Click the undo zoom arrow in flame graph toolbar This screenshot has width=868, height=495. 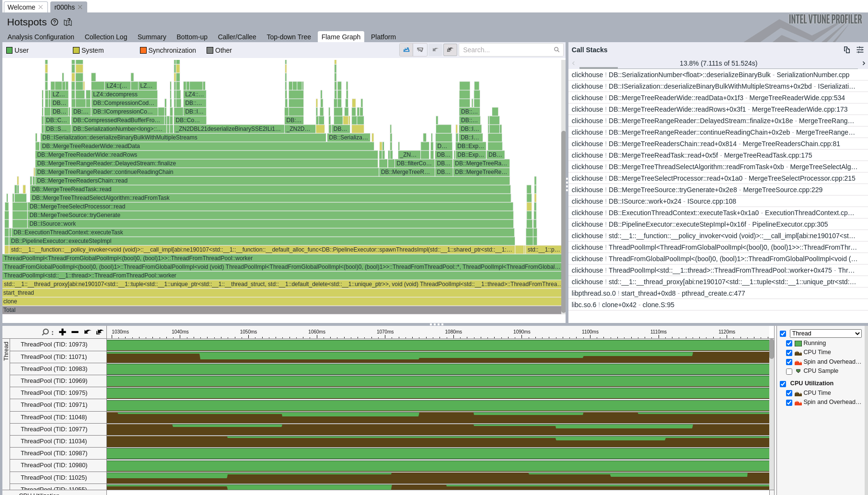436,50
